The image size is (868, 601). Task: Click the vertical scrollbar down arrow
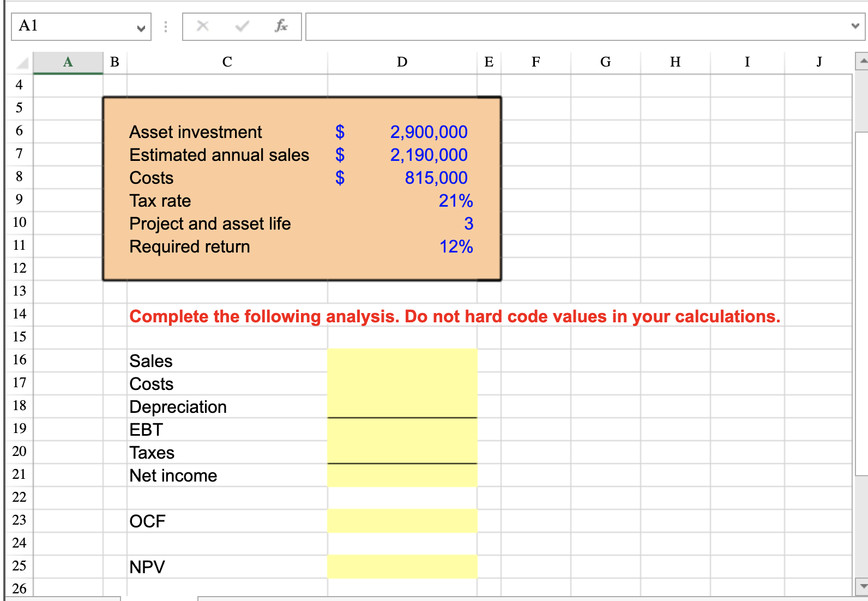(x=861, y=586)
